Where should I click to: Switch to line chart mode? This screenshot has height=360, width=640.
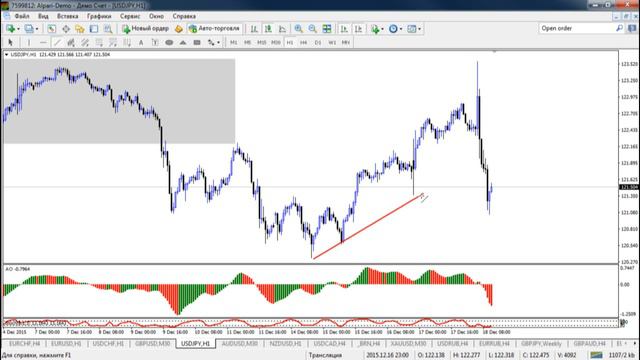click(x=282, y=29)
